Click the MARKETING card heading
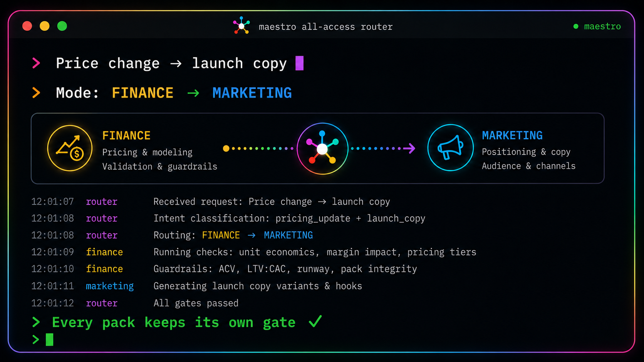 coord(512,135)
